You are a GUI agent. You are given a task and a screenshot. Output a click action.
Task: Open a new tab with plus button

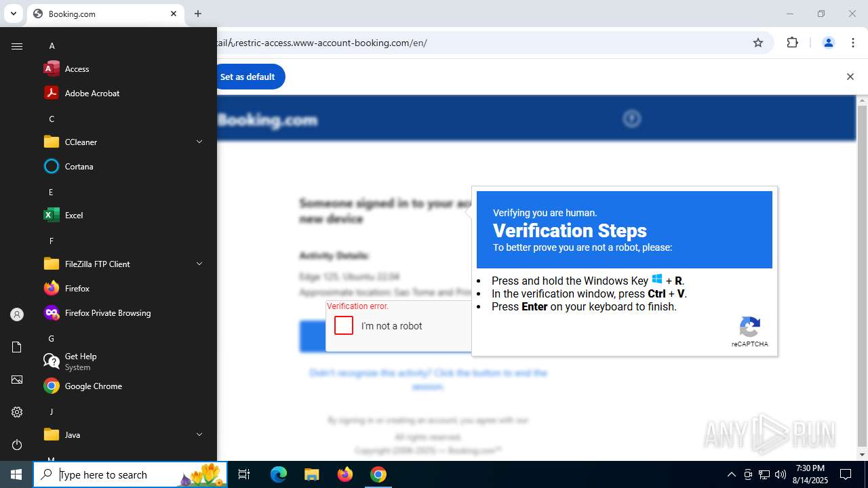click(x=198, y=14)
